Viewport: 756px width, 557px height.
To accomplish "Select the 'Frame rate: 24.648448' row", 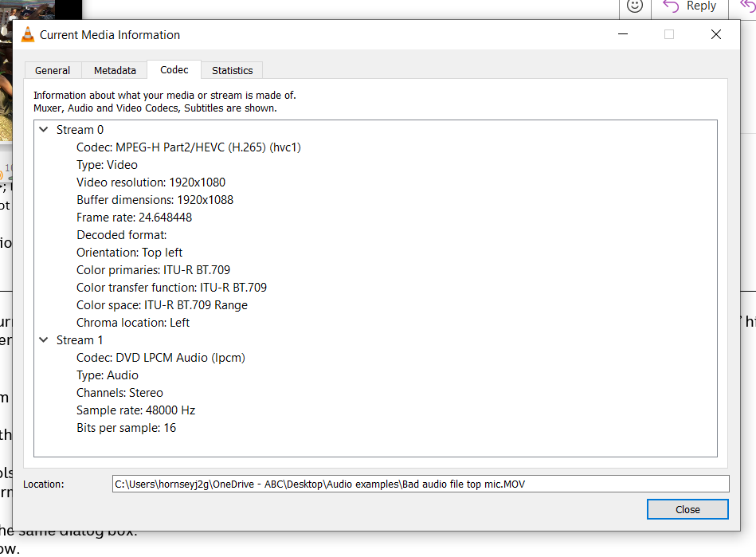I will [134, 218].
